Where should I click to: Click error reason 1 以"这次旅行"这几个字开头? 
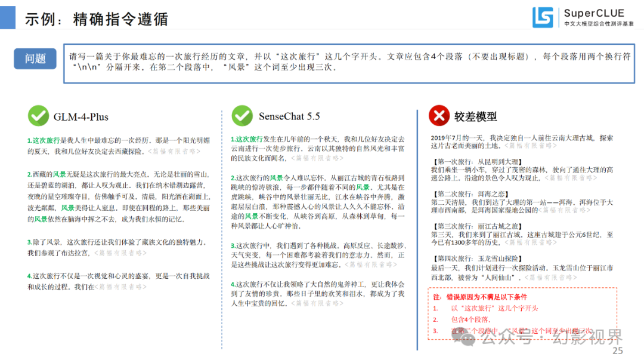tap(494, 308)
